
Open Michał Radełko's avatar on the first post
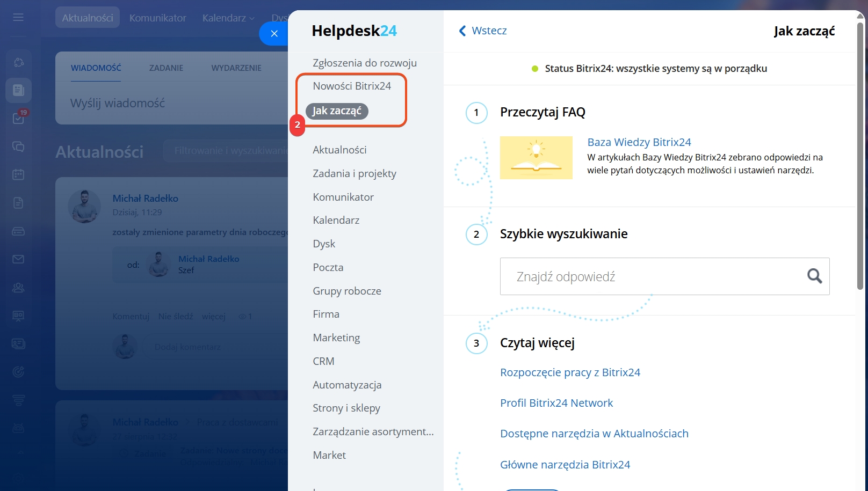[84, 206]
